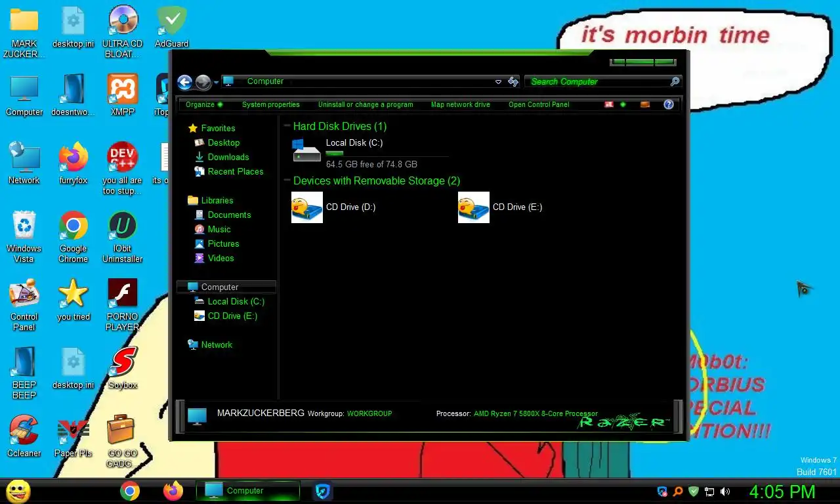Image resolution: width=840 pixels, height=504 pixels.
Task: Select the AdGuard desktop shortcut
Action: [171, 27]
